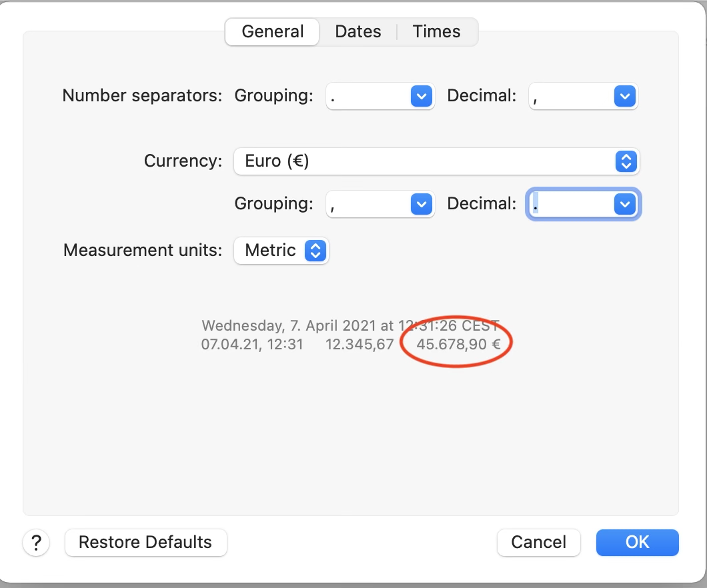Image resolution: width=707 pixels, height=588 pixels.
Task: Cancel the dialog
Action: (x=538, y=543)
